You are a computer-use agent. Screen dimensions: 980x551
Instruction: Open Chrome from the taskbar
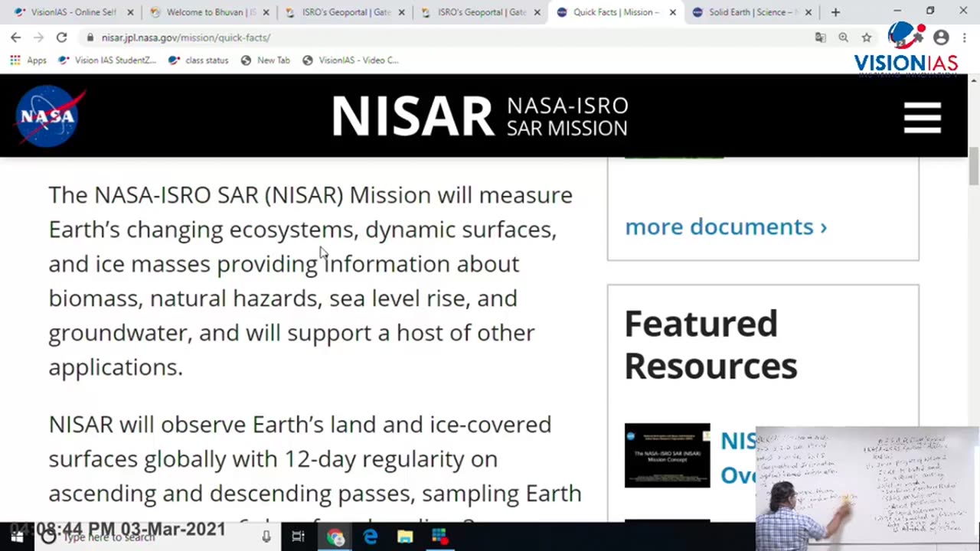coord(335,536)
